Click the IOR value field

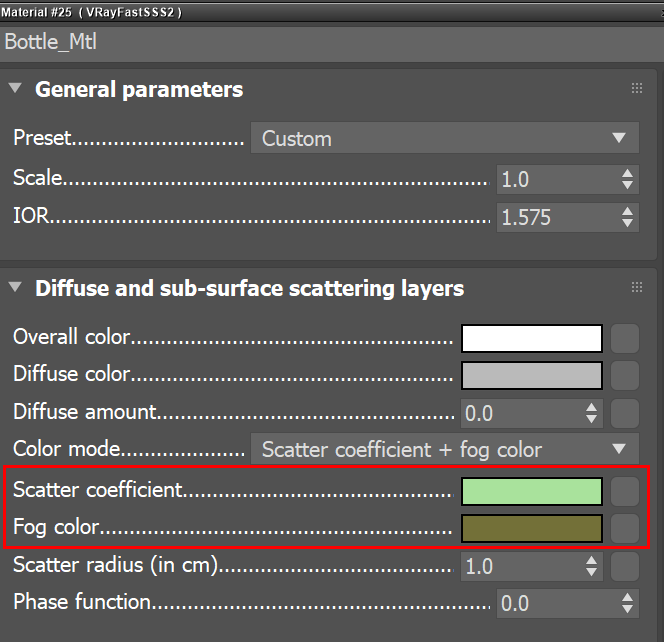pyautogui.click(x=555, y=217)
